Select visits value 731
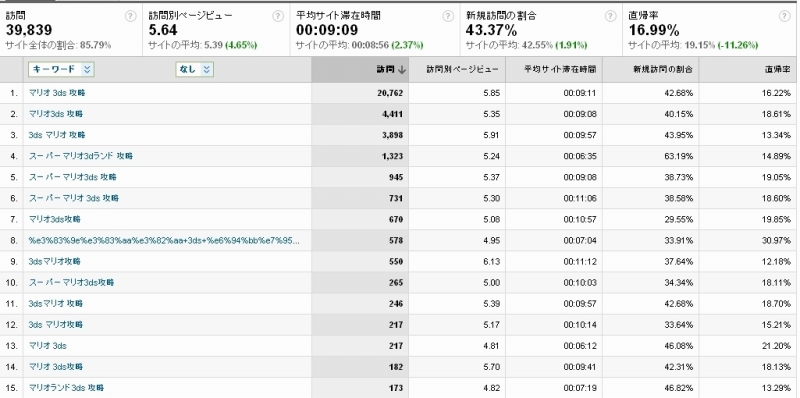The height and width of the screenshot is (398, 800). click(396, 198)
